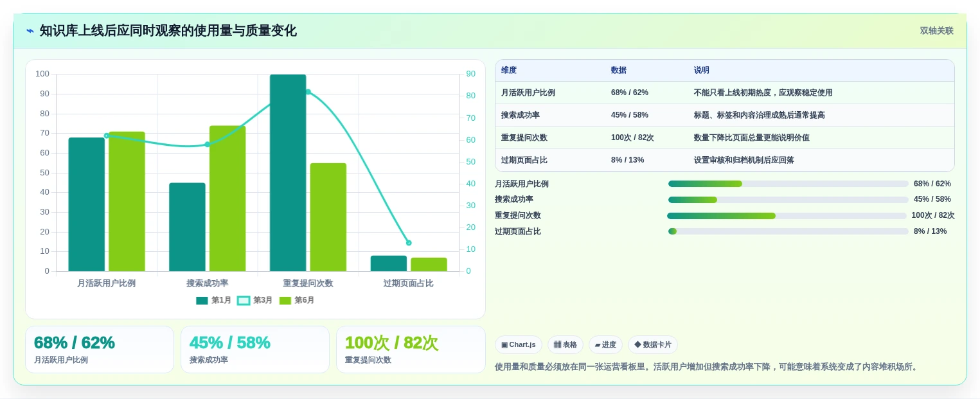Click description 数量下降比页面总量更能说明价值
The image size is (980, 399).
coord(752,137)
